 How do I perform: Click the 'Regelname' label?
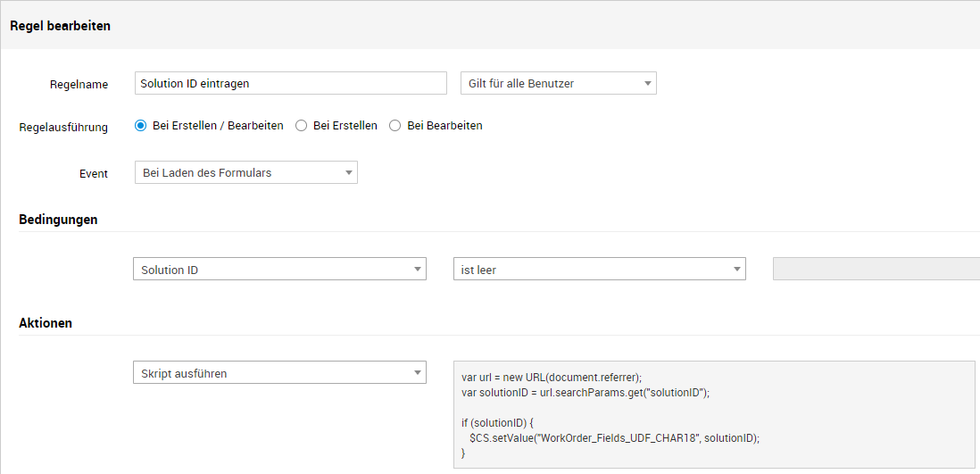[79, 85]
